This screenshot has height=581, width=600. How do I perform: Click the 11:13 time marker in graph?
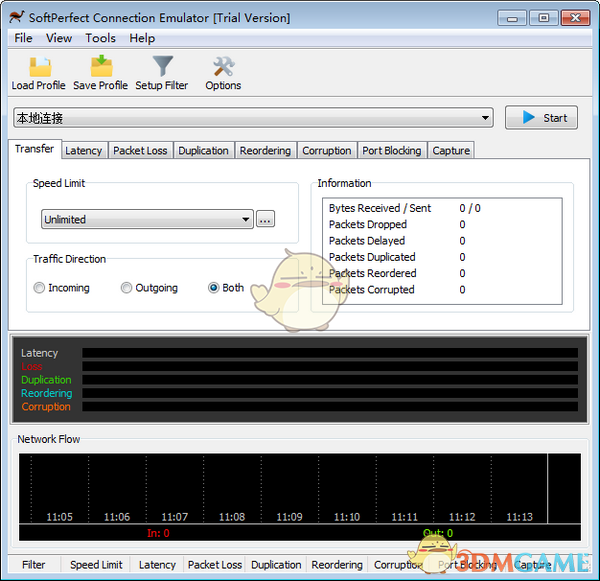pyautogui.click(x=520, y=517)
